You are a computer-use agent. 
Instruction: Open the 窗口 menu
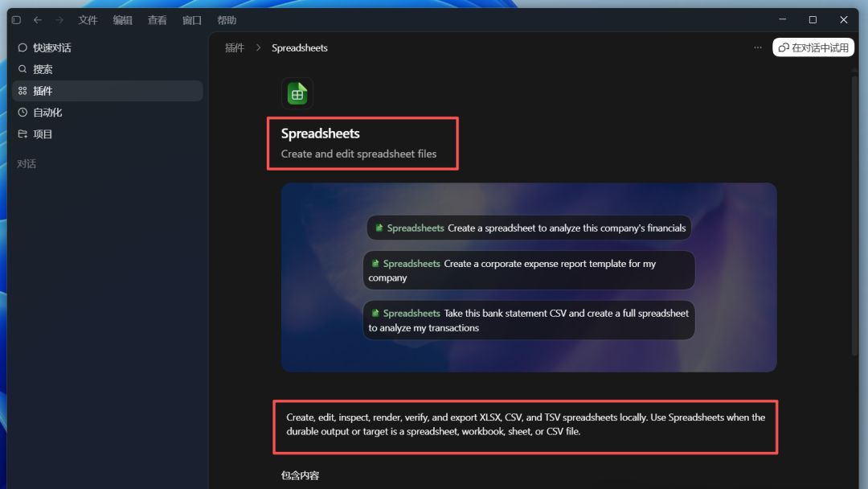coord(191,20)
